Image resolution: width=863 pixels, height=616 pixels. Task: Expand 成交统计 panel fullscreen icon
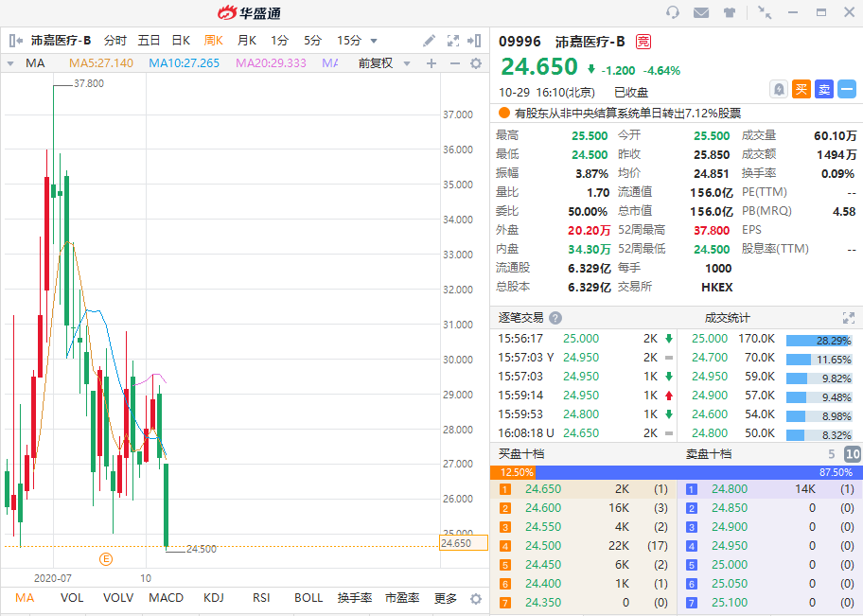coord(848,318)
